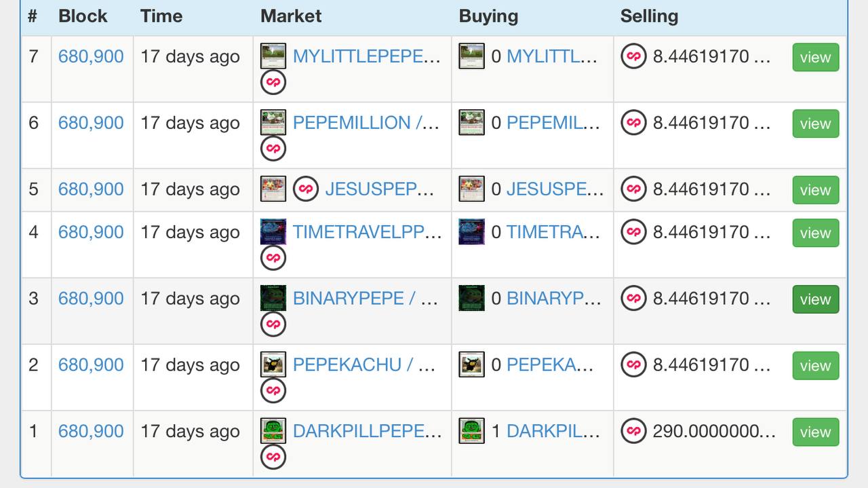Viewport: 868px width, 488px height.
Task: Click XCP icon in Selling column of row 7
Action: pos(633,56)
